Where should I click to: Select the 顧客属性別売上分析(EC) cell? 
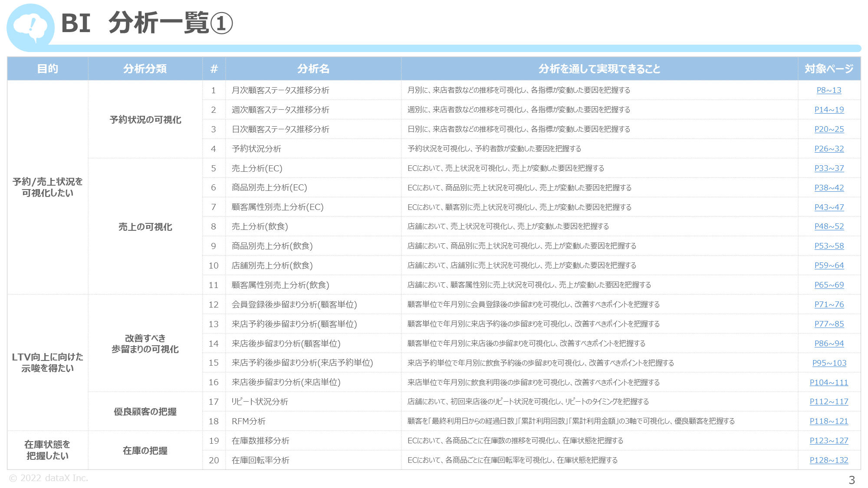(313, 207)
